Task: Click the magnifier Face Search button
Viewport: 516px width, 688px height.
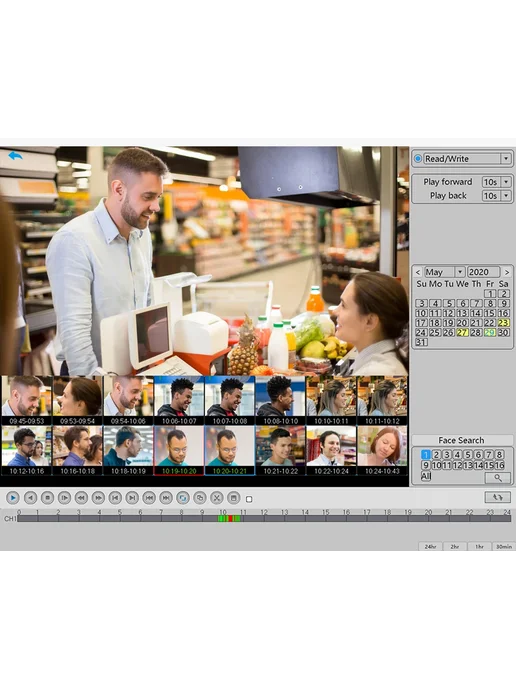Action: click(x=498, y=477)
